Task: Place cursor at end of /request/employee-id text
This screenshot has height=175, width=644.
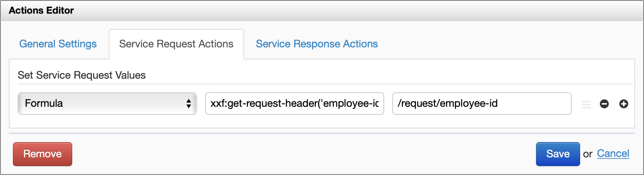Action: pyautogui.click(x=498, y=104)
